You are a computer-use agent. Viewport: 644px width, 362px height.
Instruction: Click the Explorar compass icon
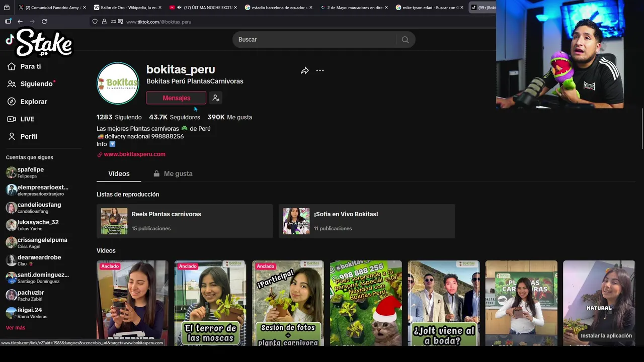coord(12,102)
